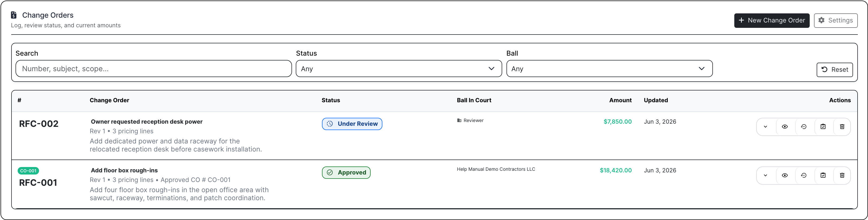Click clipboard check icon for RFC-001
Viewport: 868px width, 220px height.
[x=823, y=175]
